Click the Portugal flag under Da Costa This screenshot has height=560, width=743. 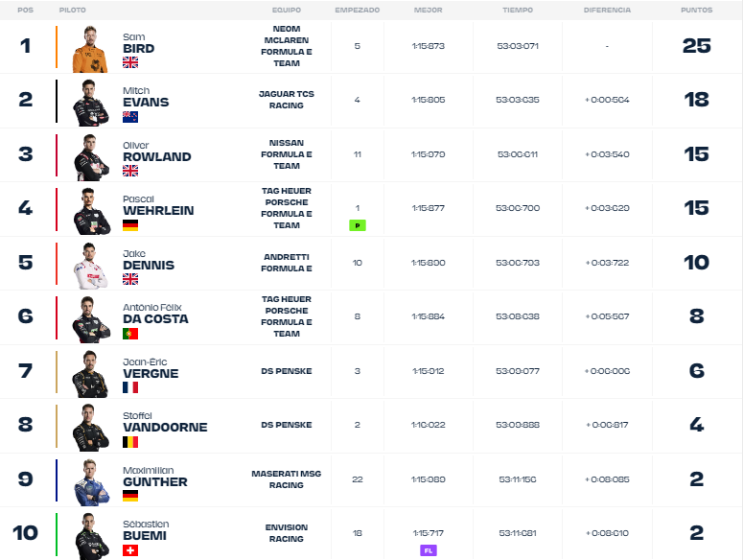click(130, 334)
